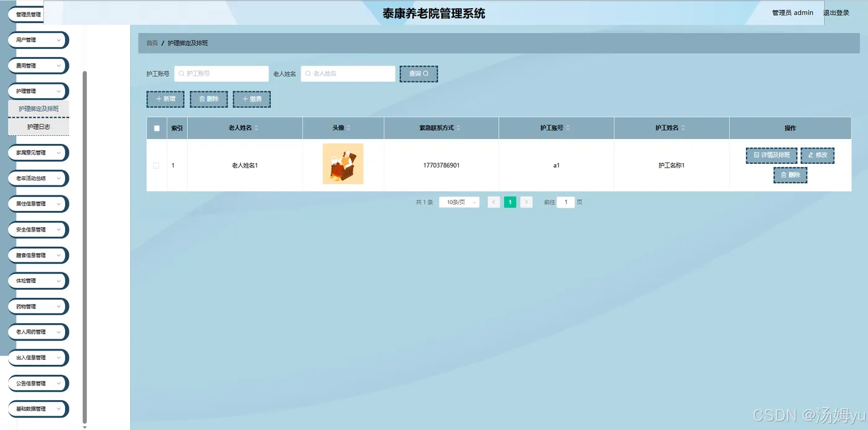
Task: Open the 出入信息管理 sidebar menu
Action: click(x=38, y=357)
